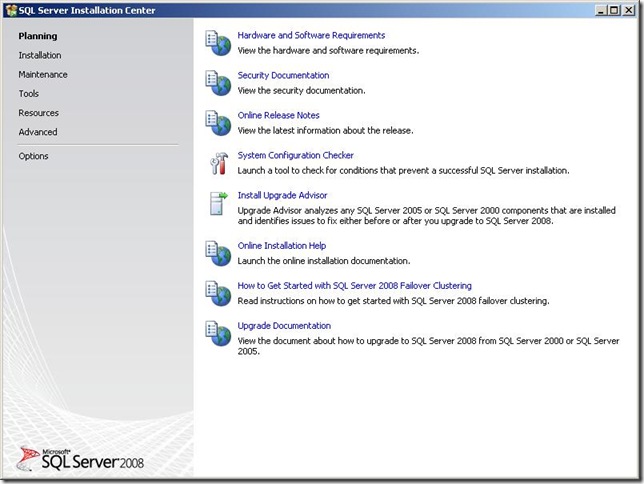644x484 pixels.
Task: Click the Install Upgrade Advisor link
Action: click(282, 195)
